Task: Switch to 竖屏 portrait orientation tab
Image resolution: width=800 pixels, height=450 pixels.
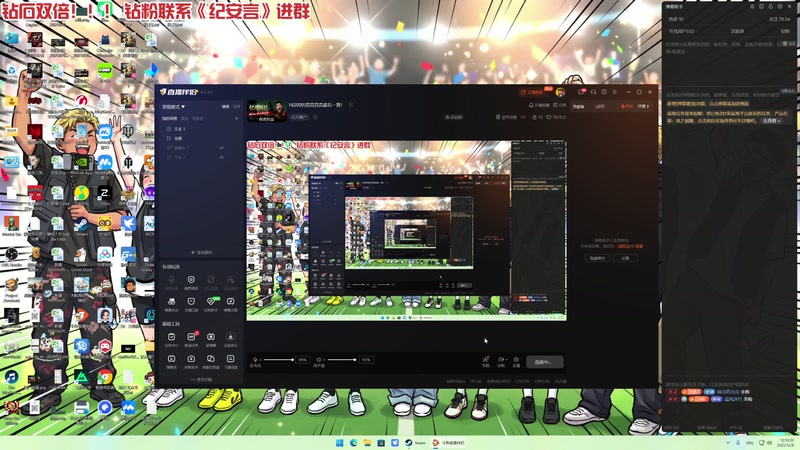Action: pyautogui.click(x=236, y=107)
